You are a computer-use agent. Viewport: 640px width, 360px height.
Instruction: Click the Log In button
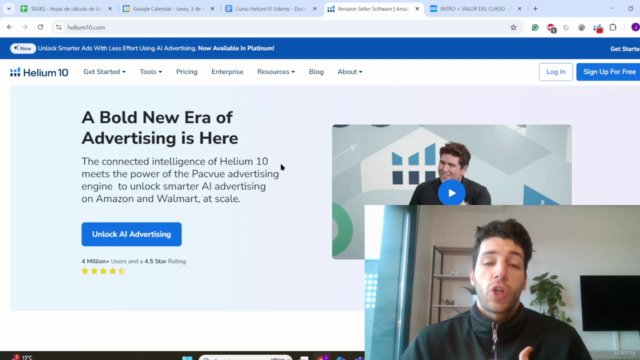[x=556, y=72]
